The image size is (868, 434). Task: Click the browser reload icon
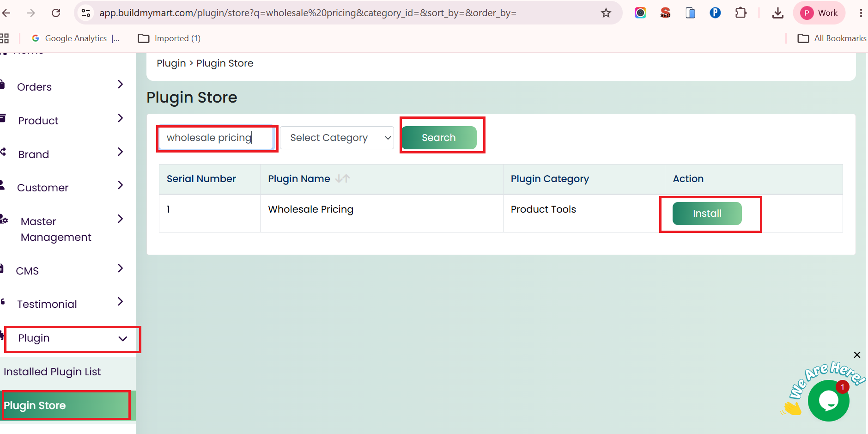pyautogui.click(x=56, y=13)
